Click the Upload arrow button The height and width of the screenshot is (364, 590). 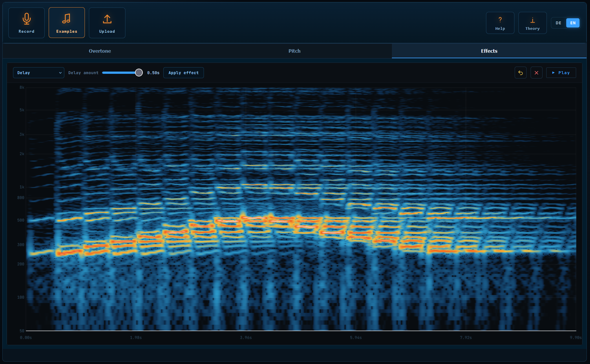pos(107,23)
